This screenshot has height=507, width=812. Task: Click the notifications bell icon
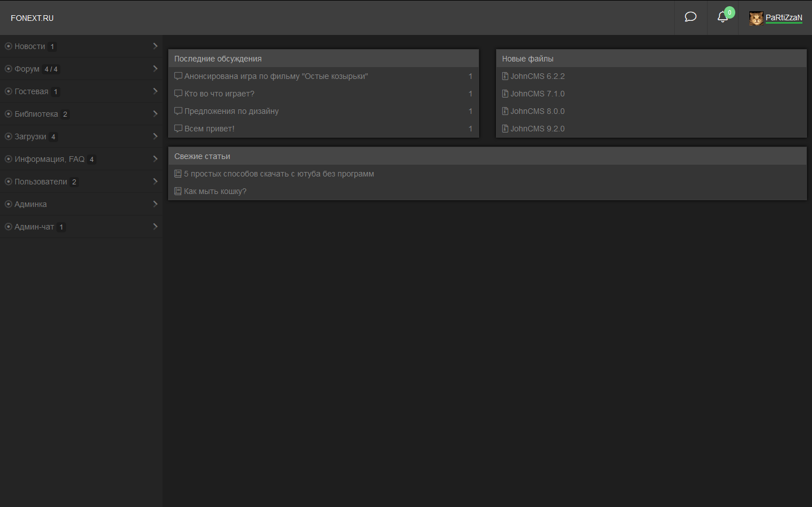pyautogui.click(x=722, y=17)
